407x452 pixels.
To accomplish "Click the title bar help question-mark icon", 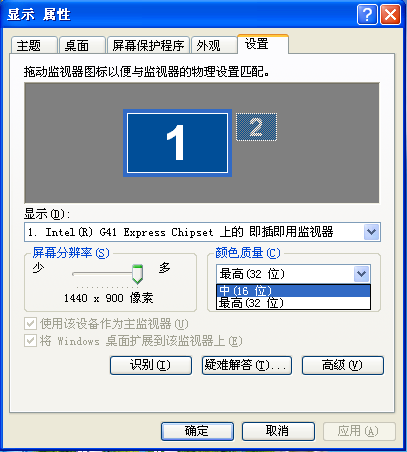I will (x=367, y=15).
